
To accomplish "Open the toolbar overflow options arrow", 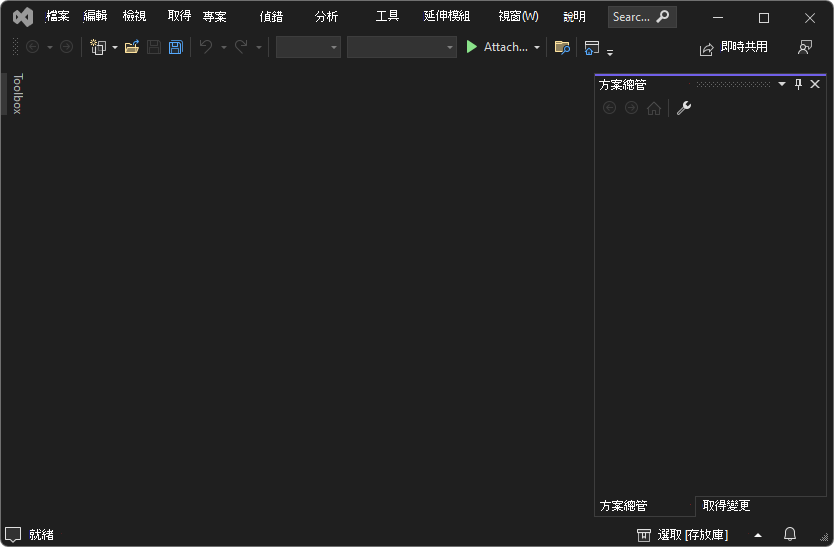I will tap(610, 52).
